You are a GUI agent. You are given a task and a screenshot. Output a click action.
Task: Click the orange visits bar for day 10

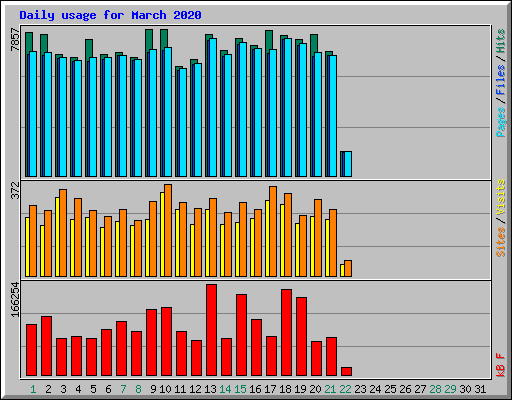[x=168, y=230]
